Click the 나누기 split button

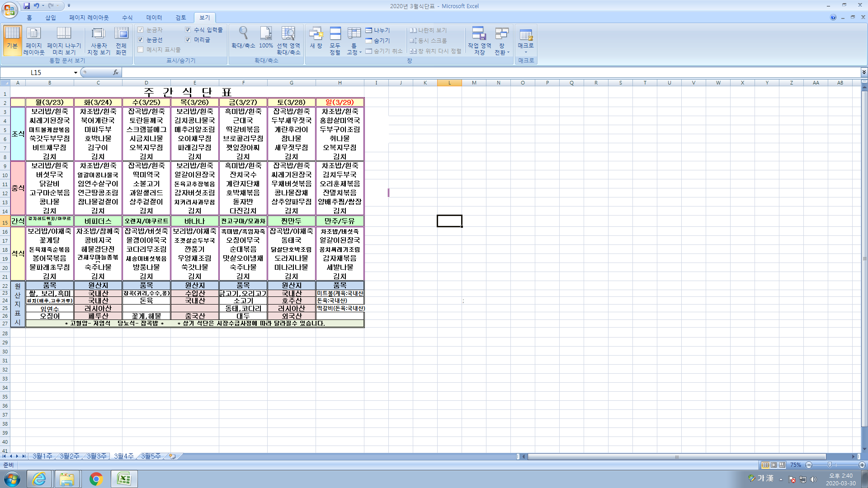pyautogui.click(x=378, y=30)
